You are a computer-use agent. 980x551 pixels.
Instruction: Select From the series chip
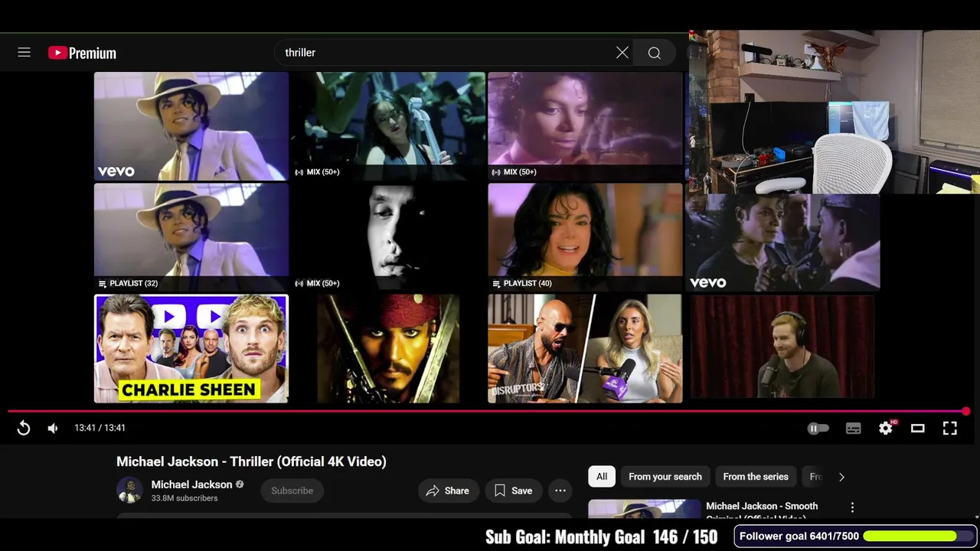tap(756, 477)
